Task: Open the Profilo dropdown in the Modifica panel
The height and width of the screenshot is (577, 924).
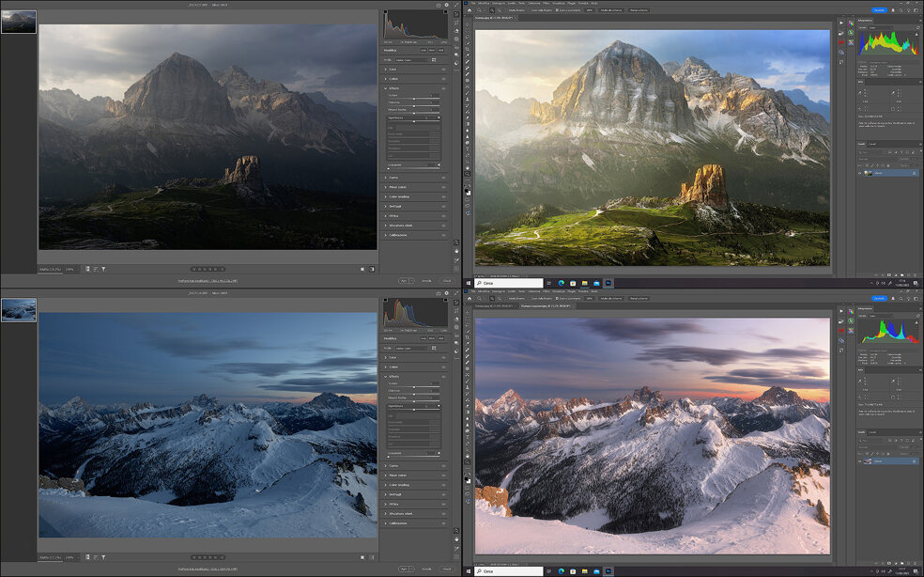Action: 413,58
